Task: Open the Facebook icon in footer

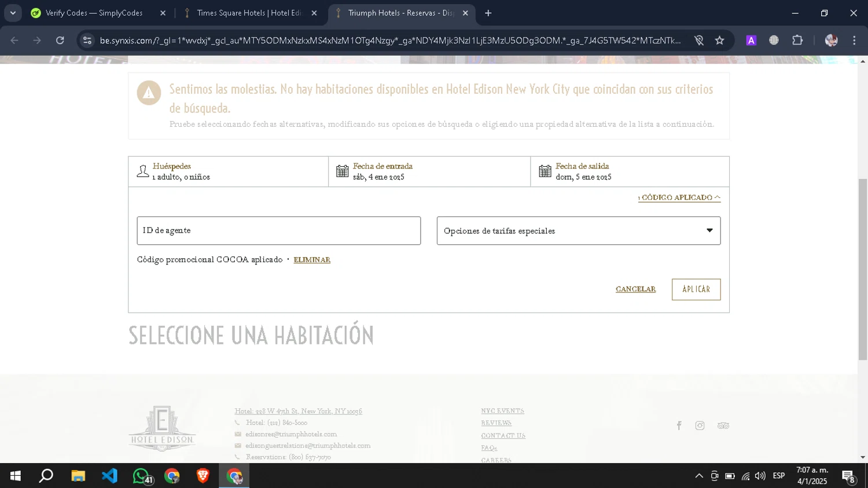Action: (x=679, y=425)
